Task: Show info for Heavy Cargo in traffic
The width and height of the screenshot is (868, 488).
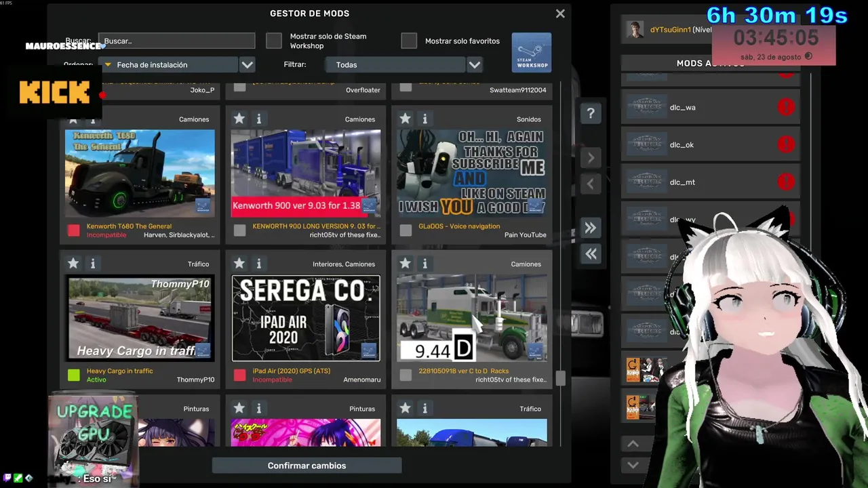Action: tap(93, 263)
